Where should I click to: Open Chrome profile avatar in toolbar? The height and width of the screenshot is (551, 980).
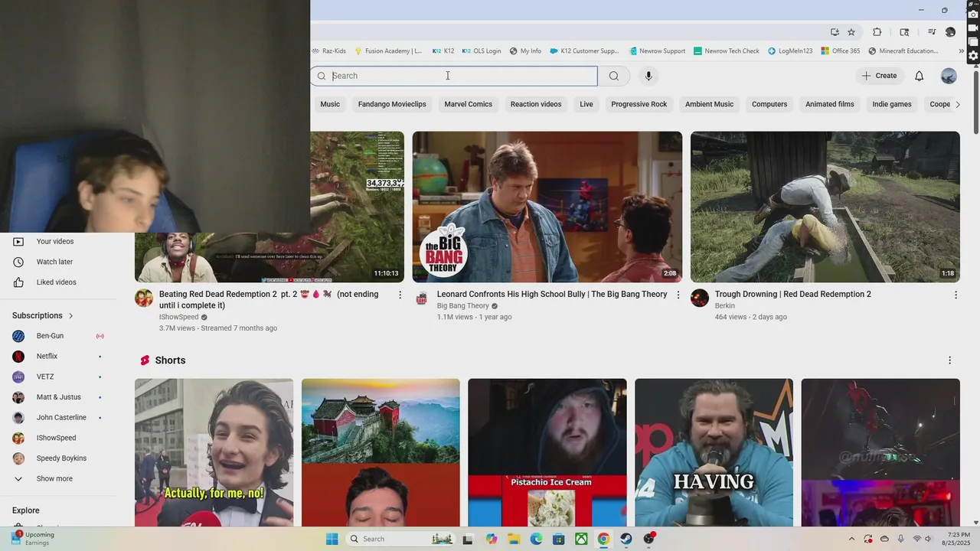[950, 32]
